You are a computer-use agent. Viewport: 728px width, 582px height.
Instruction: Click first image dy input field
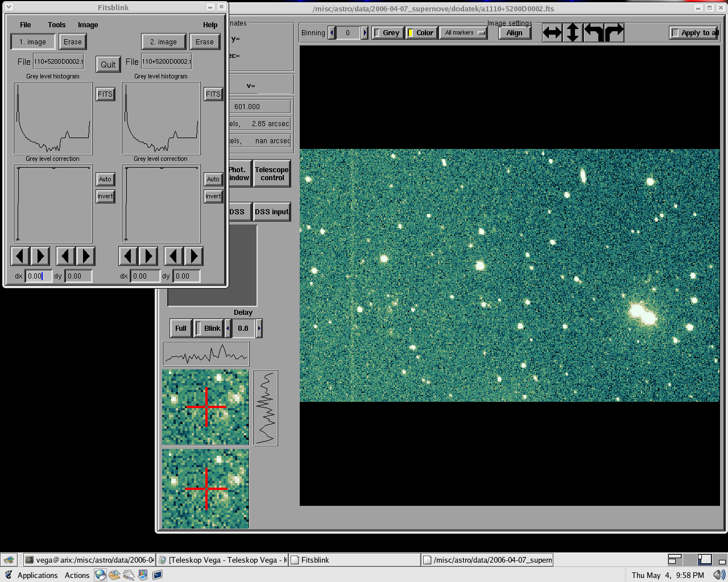click(78, 276)
